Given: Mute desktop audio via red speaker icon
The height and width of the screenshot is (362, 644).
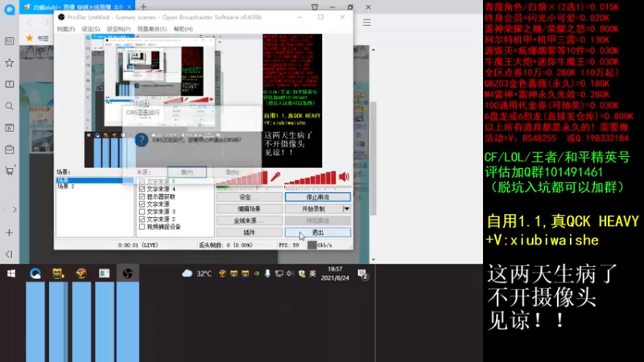Looking at the screenshot, I should coord(344,177).
